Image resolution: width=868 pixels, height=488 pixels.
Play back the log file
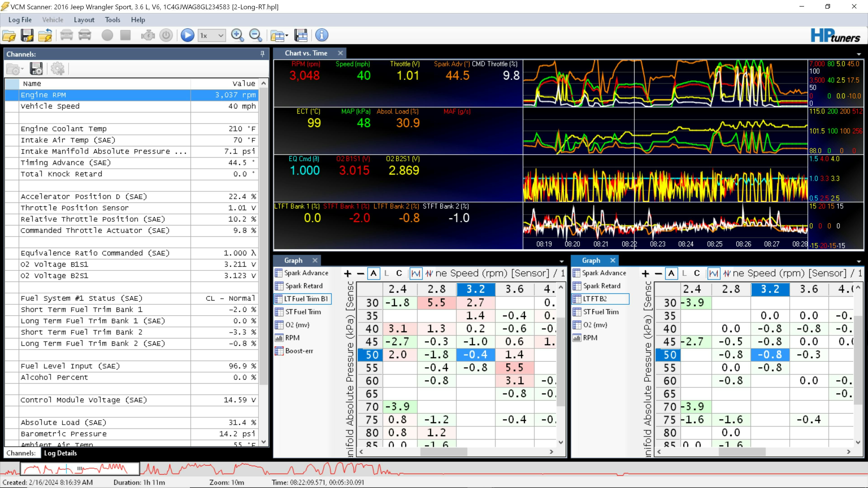[x=188, y=35]
